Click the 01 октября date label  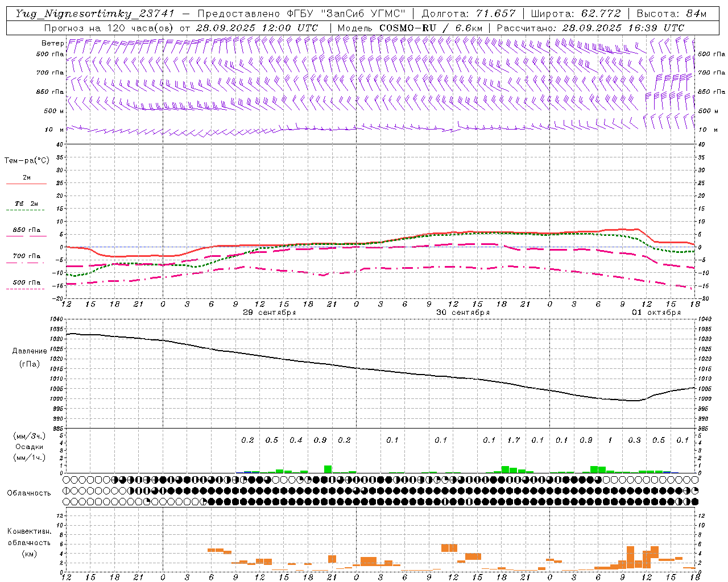click(x=656, y=313)
